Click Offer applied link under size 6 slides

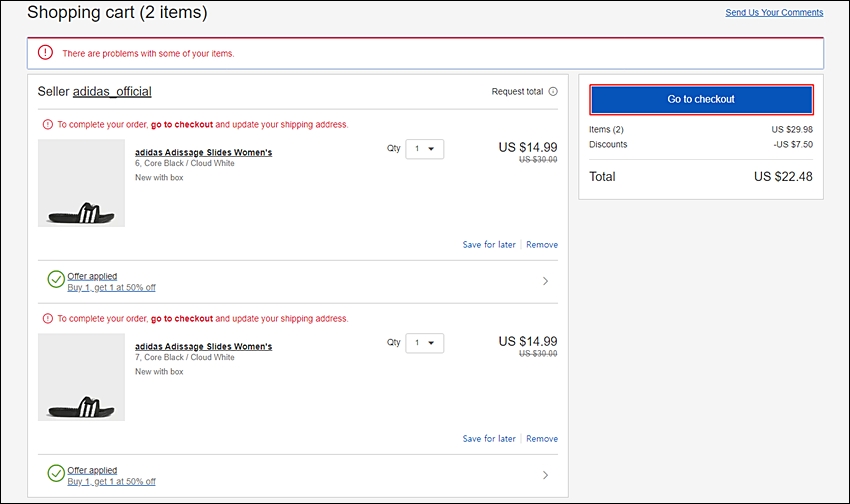(92, 276)
